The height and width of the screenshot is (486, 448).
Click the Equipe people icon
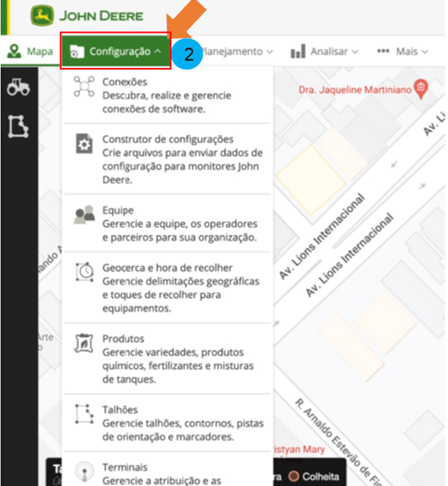point(84,215)
